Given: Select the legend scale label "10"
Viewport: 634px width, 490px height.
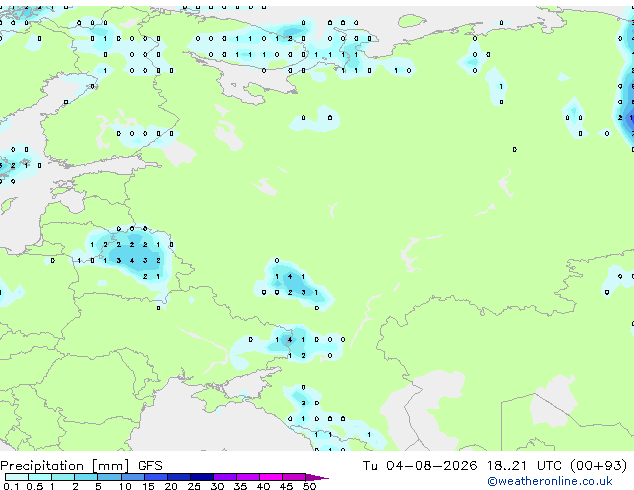Looking at the screenshot, I should pos(125,486).
